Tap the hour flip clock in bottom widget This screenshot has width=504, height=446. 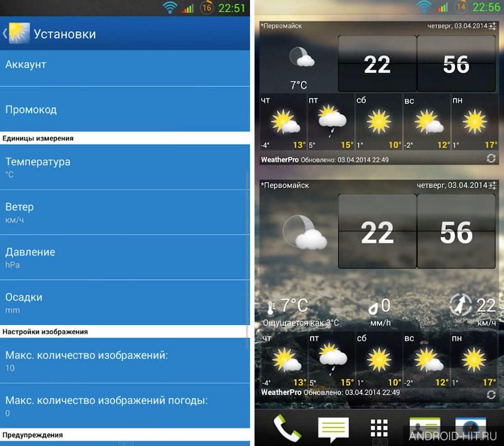tap(377, 231)
